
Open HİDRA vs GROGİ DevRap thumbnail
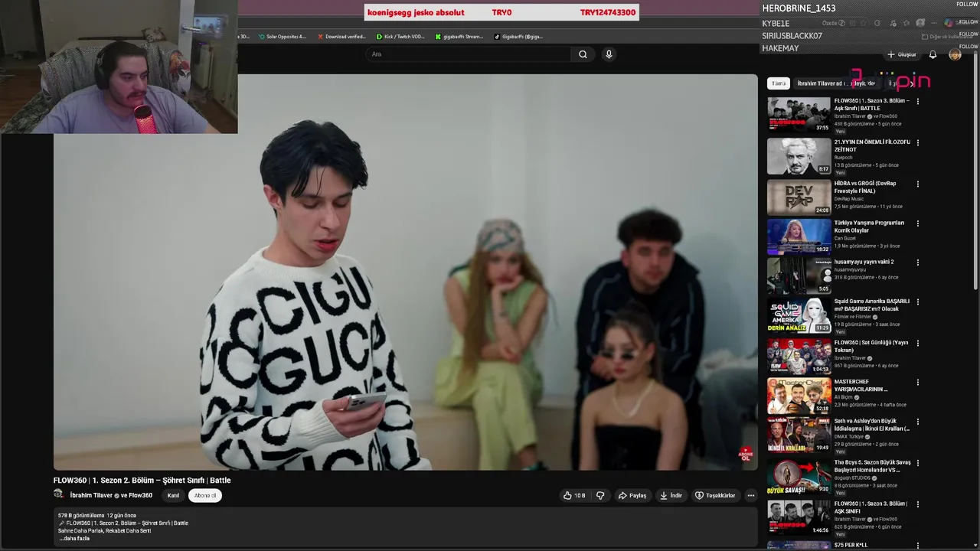799,197
